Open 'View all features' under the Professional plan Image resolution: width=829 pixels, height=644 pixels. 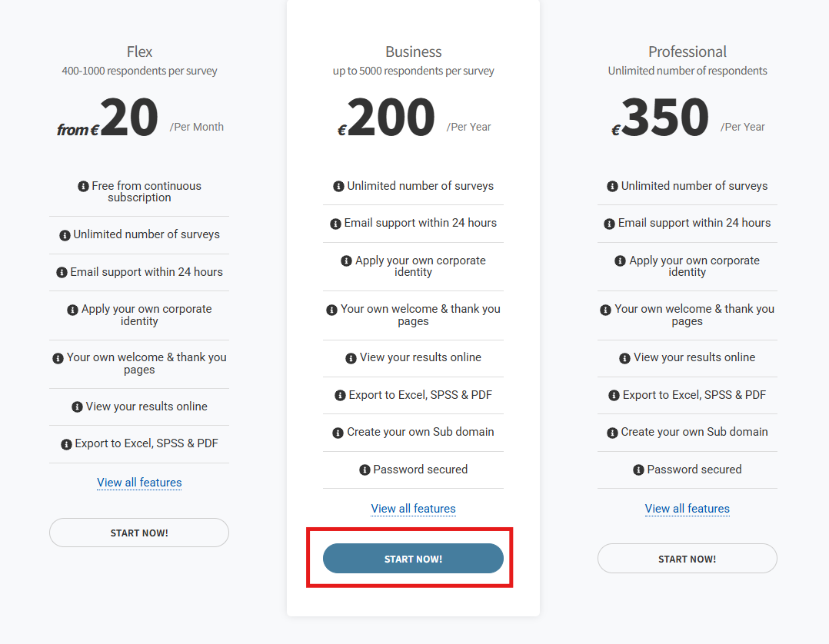pos(687,509)
